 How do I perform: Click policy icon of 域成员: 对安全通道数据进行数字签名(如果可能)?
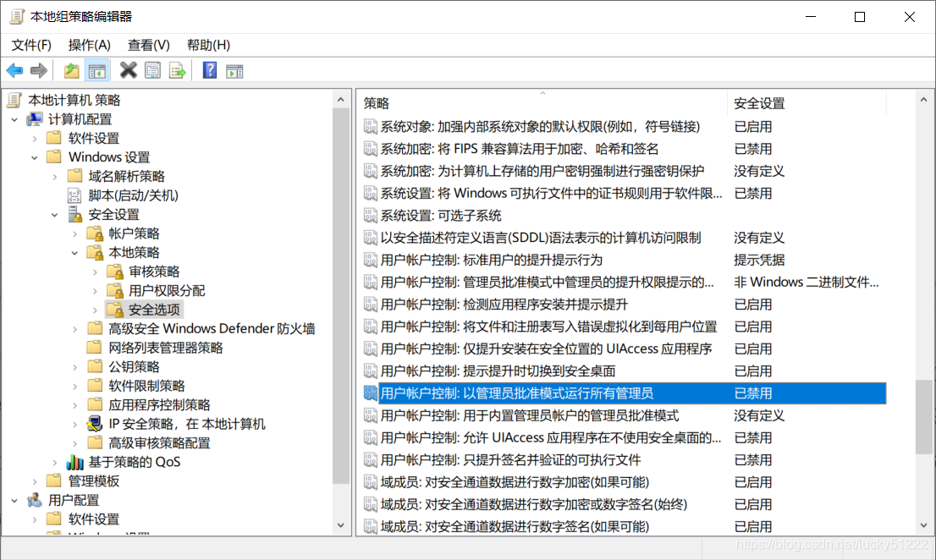[370, 526]
